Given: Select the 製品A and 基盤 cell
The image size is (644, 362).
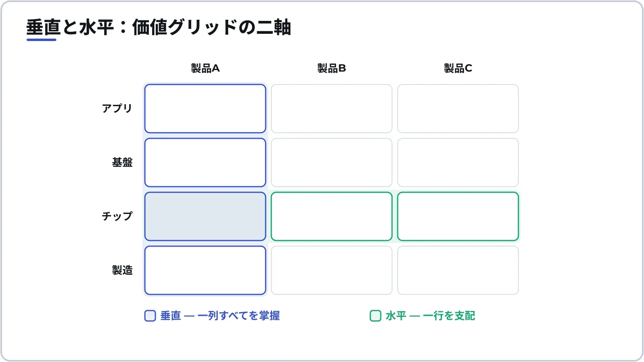Looking at the screenshot, I should 205,162.
